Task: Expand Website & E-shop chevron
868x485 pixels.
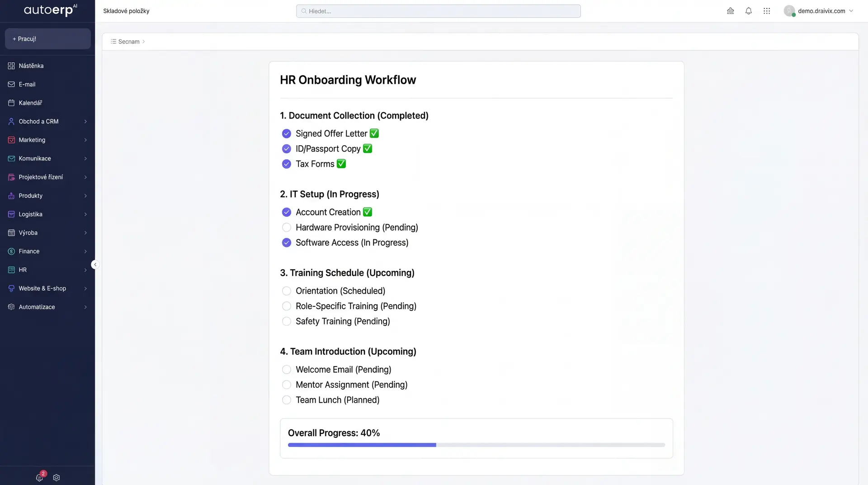Action: point(85,289)
